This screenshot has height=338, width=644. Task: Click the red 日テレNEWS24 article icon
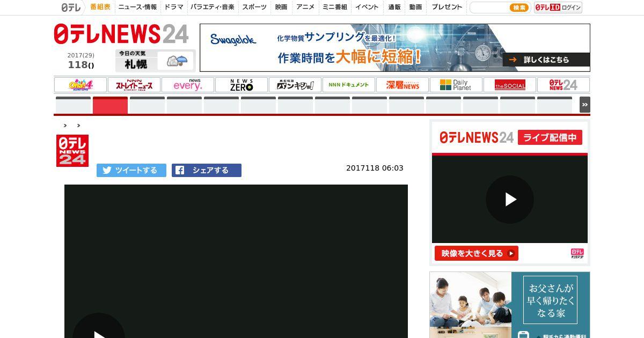point(72,151)
